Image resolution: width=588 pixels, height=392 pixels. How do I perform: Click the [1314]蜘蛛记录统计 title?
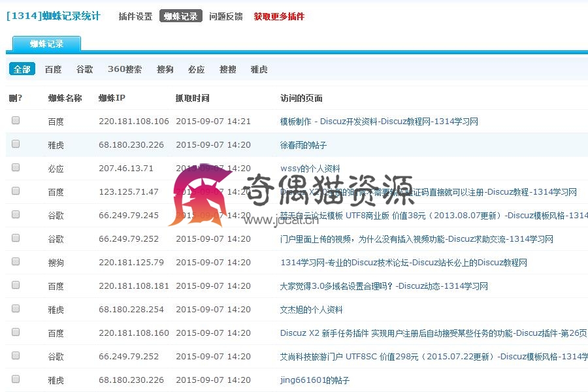[54, 16]
